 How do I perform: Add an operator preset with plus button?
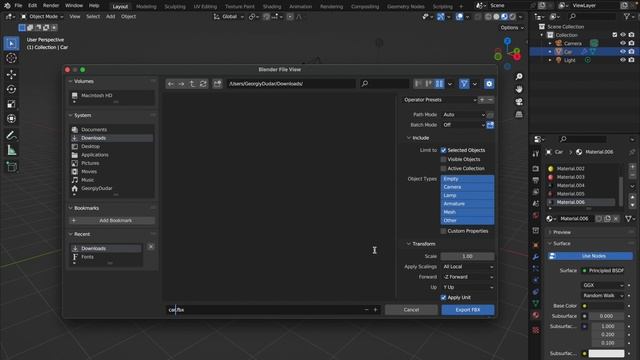482,100
